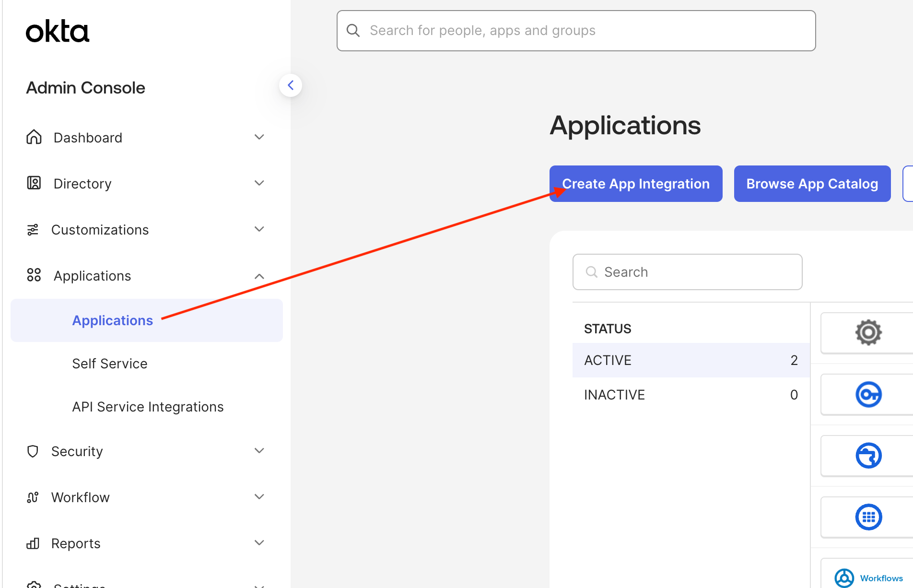Open the Reports menu label
Viewport: 913px width, 588px height.
click(76, 543)
